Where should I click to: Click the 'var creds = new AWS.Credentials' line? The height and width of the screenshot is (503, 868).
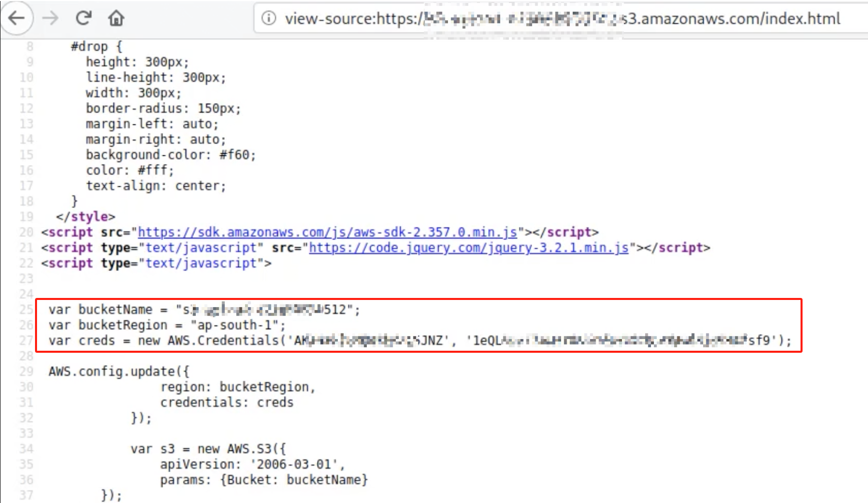click(420, 341)
